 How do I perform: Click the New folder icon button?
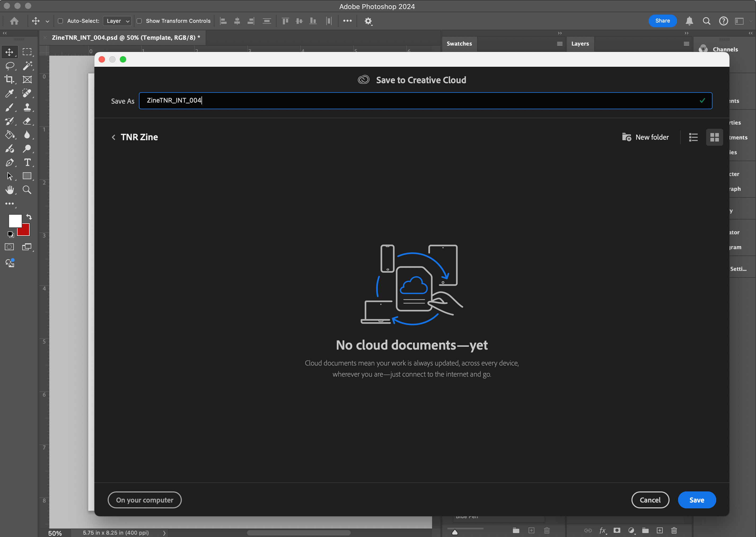coord(626,137)
